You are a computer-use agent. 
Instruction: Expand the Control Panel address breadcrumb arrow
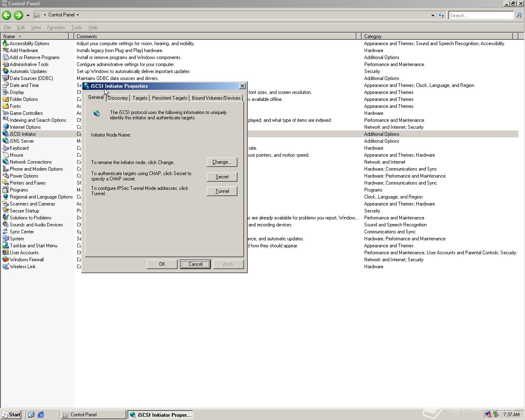[x=78, y=15]
